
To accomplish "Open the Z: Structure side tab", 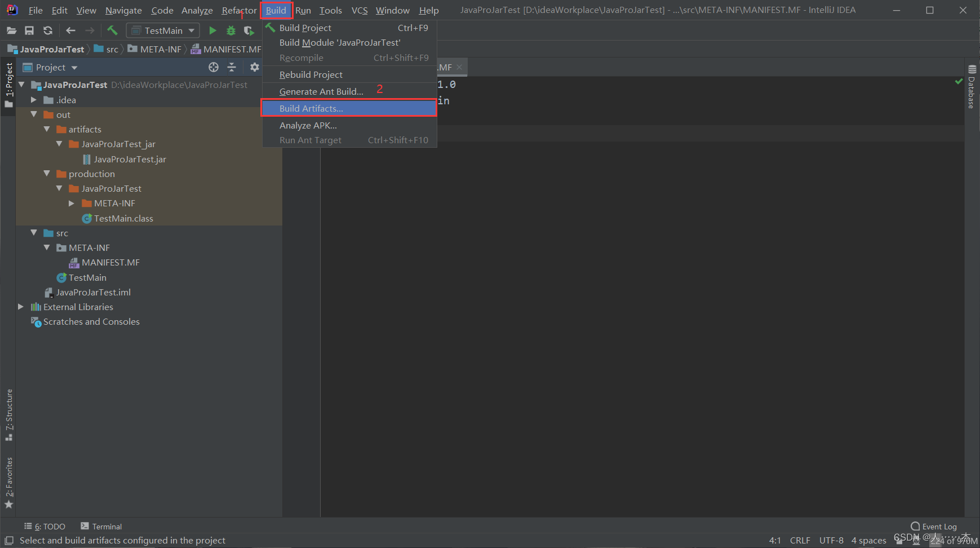I will point(9,414).
